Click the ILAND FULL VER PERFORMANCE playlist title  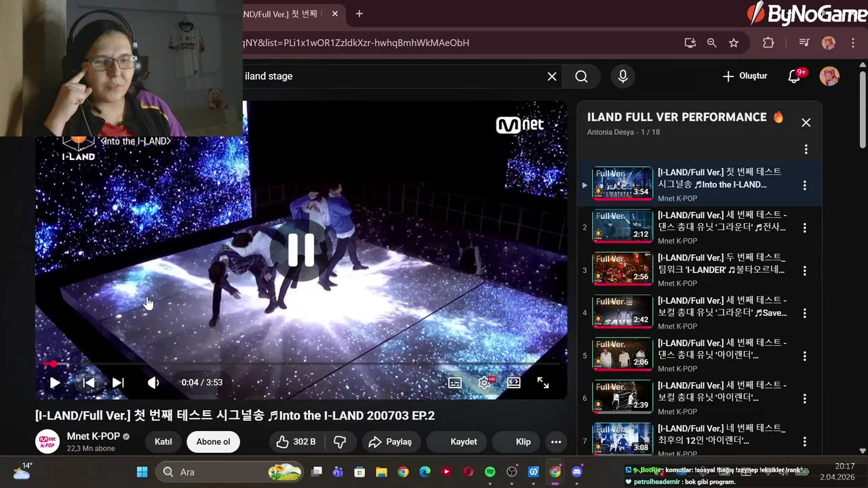(x=677, y=117)
